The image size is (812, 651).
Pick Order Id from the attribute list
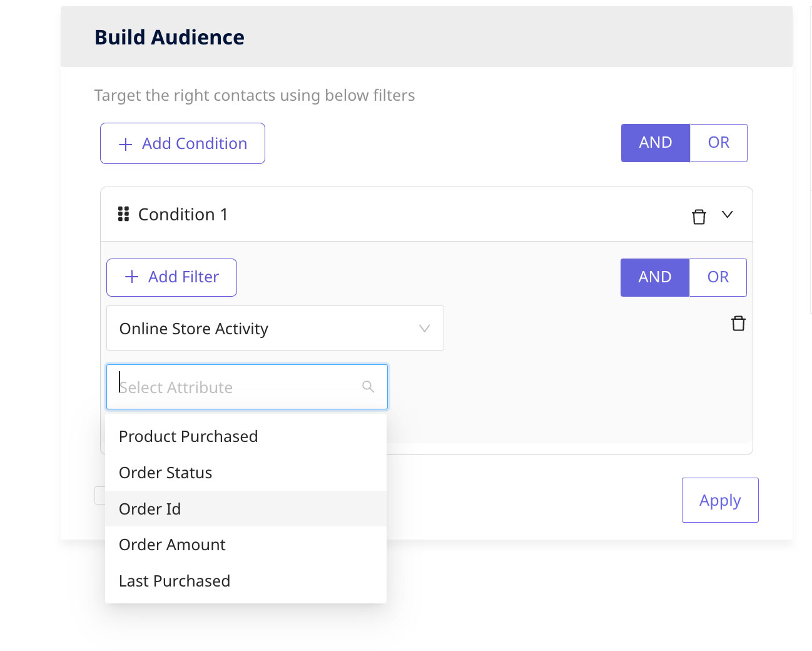point(246,509)
